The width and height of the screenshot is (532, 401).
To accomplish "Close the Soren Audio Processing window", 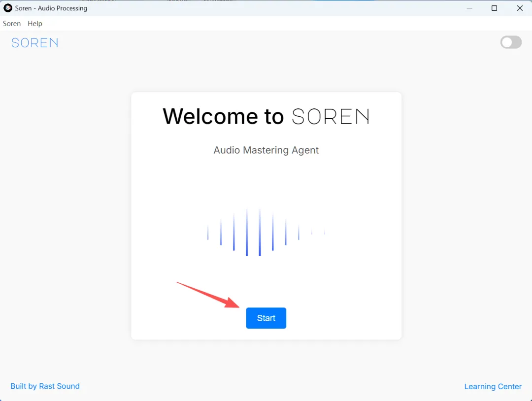I will click(x=520, y=8).
